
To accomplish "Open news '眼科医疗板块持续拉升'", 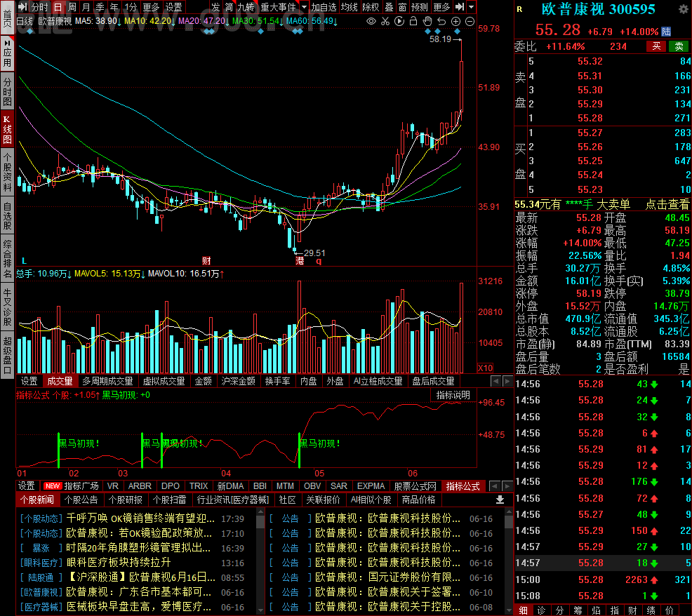I will (119, 562).
